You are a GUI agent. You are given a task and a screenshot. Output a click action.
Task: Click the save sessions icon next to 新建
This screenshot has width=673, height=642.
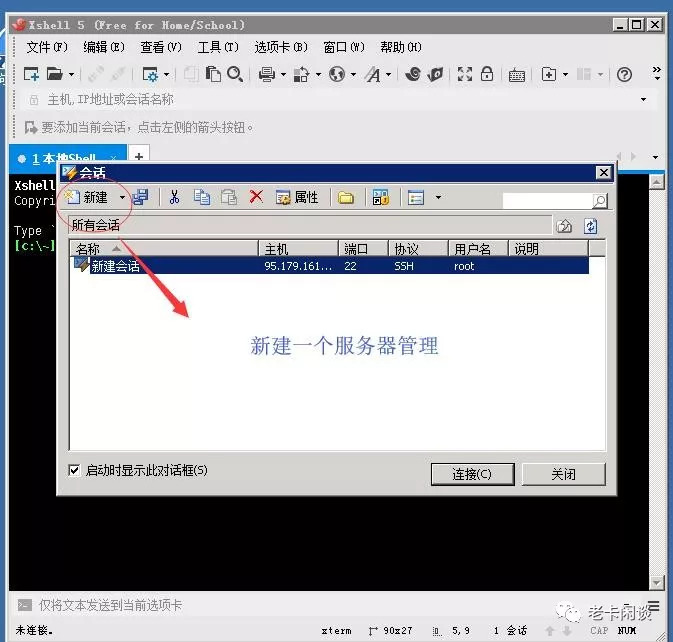point(140,197)
